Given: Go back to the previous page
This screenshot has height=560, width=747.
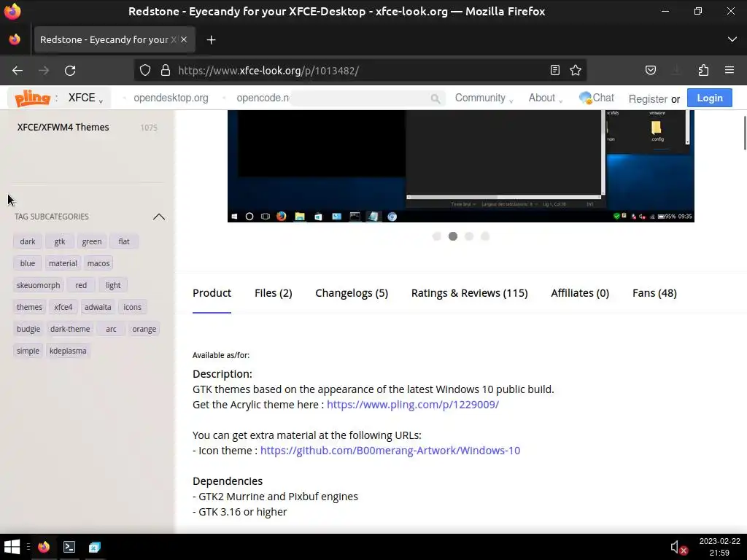Looking at the screenshot, I should pos(18,71).
